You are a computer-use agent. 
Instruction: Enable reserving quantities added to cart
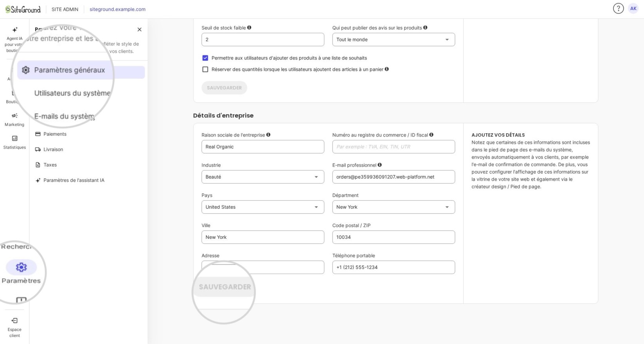205,69
